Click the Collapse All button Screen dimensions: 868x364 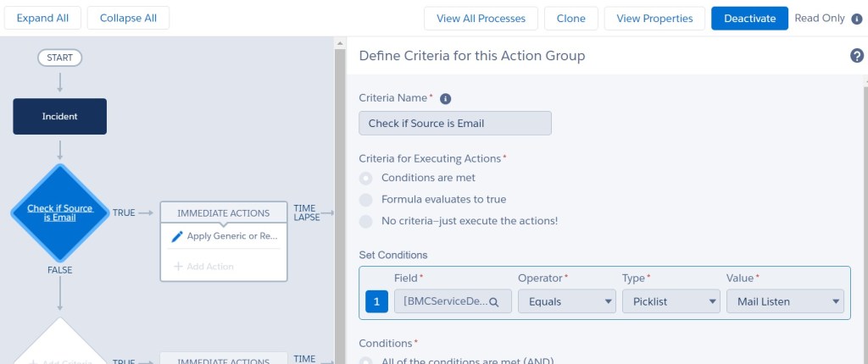[129, 19]
